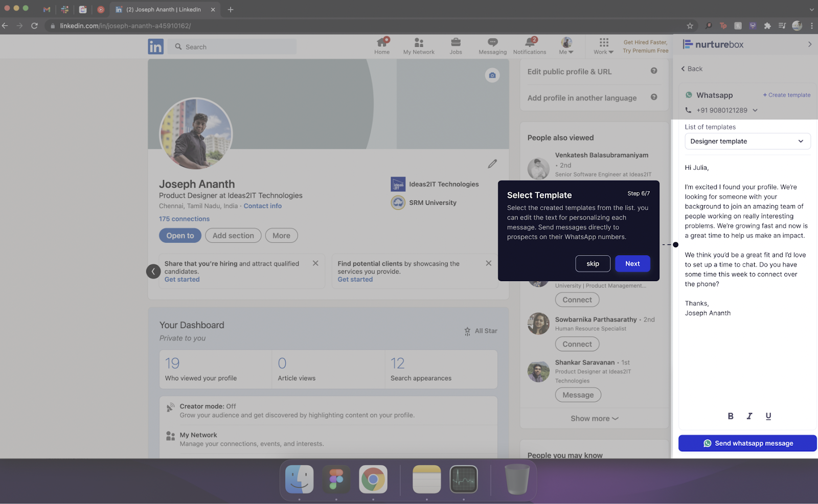Open the browser media controls icon
The height and width of the screenshot is (504, 818).
click(782, 26)
